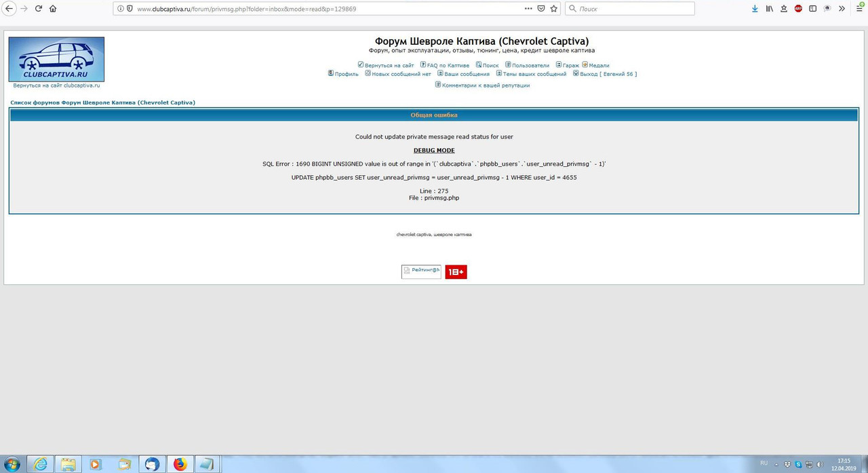Click the site information icon in address bar
This screenshot has width=868, height=473.
click(121, 9)
